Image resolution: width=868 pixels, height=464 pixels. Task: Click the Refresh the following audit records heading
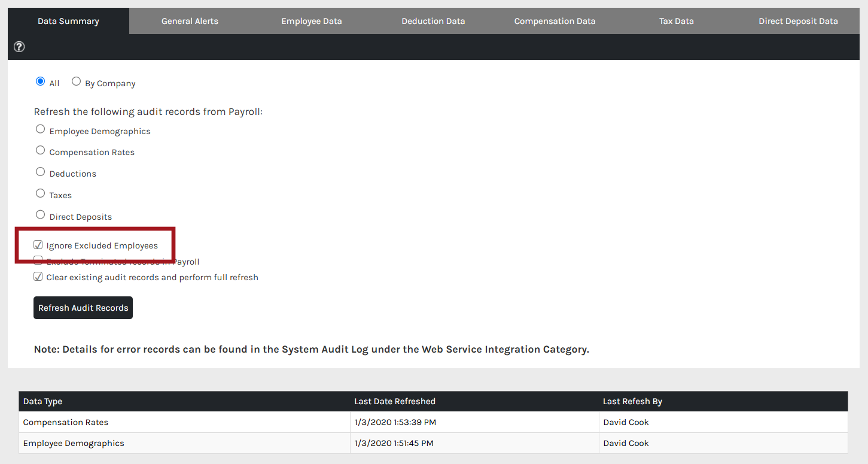[148, 112]
